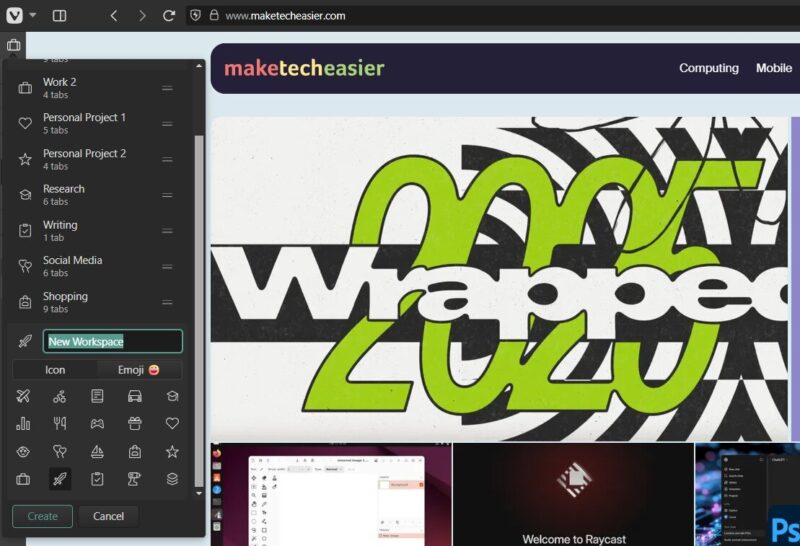
Task: Click the workspace list scroll-up arrow
Action: click(x=199, y=66)
